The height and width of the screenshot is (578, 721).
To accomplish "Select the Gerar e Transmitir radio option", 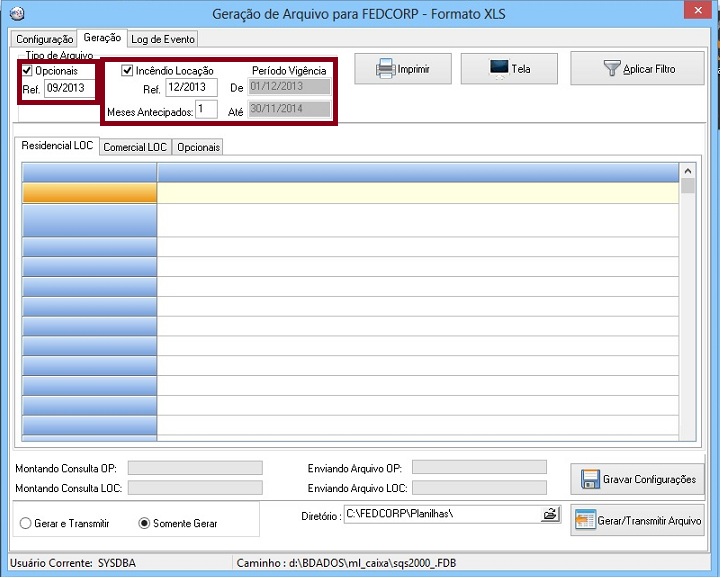I will [x=26, y=523].
